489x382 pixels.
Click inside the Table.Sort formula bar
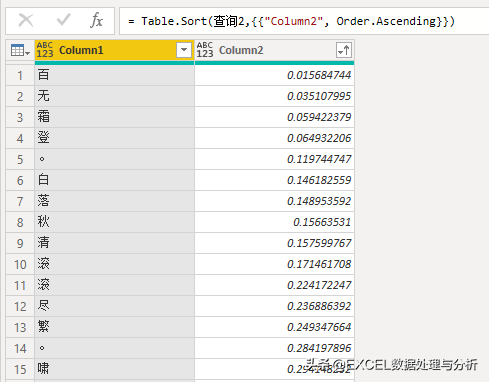click(x=304, y=21)
